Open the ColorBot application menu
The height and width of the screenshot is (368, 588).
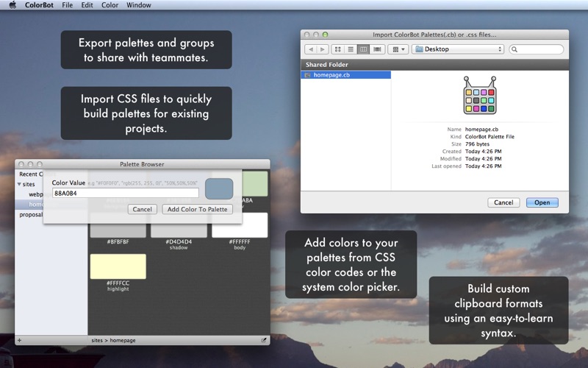click(x=39, y=5)
